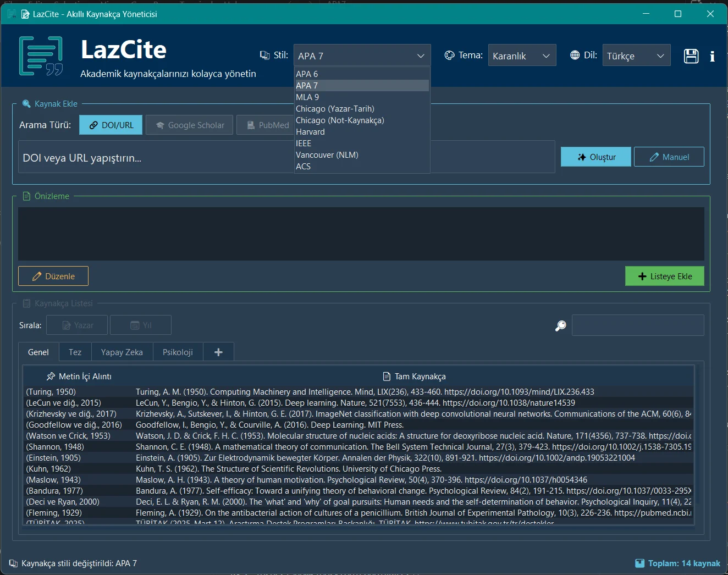The height and width of the screenshot is (575, 728).
Task: Click the Manuel entry button
Action: coord(669,157)
